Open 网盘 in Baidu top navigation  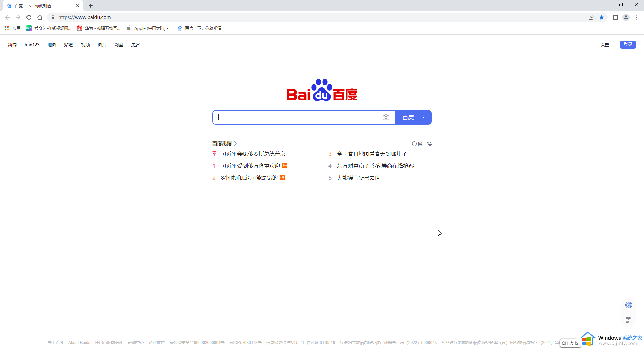coord(119,45)
